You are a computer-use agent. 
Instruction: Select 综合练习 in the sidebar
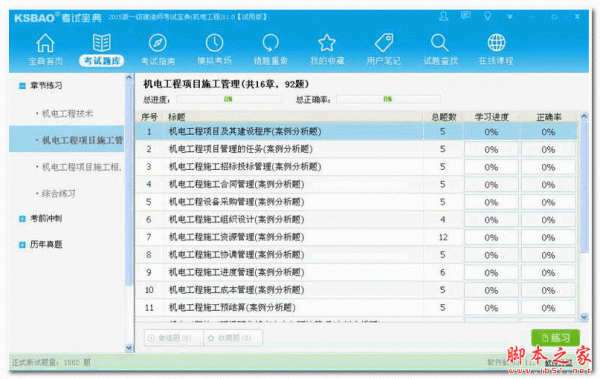tap(59, 193)
